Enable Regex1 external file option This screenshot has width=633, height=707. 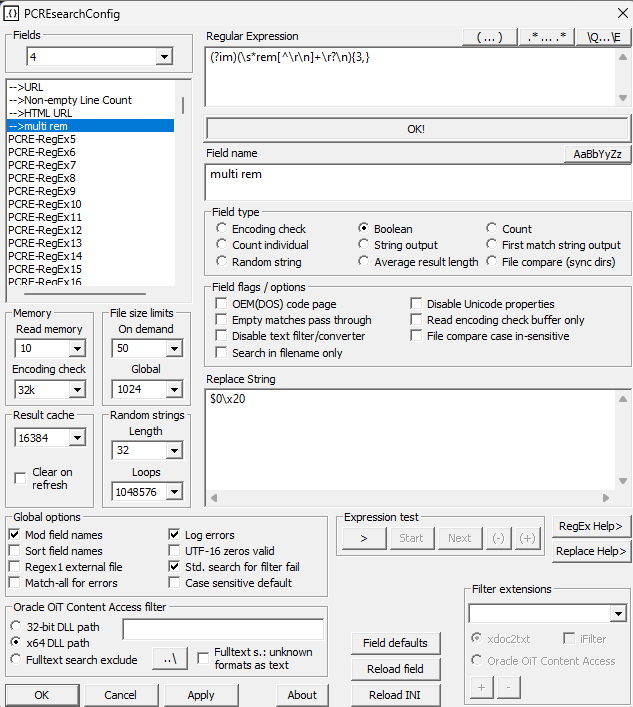[14, 567]
